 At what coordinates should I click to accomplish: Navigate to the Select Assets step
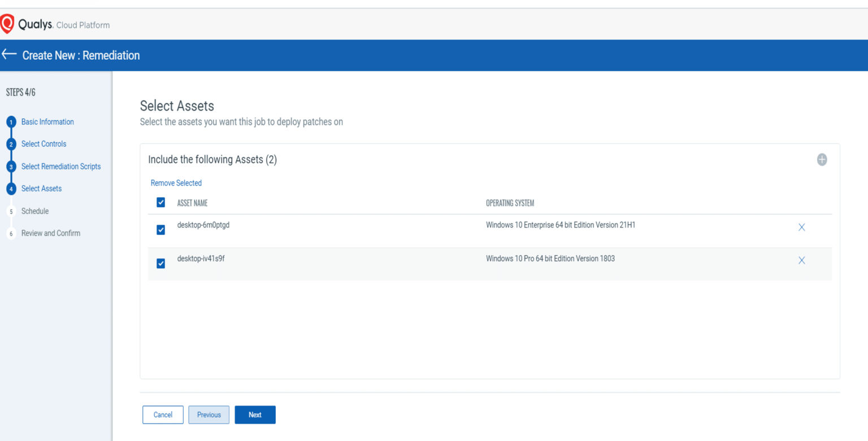pyautogui.click(x=41, y=188)
